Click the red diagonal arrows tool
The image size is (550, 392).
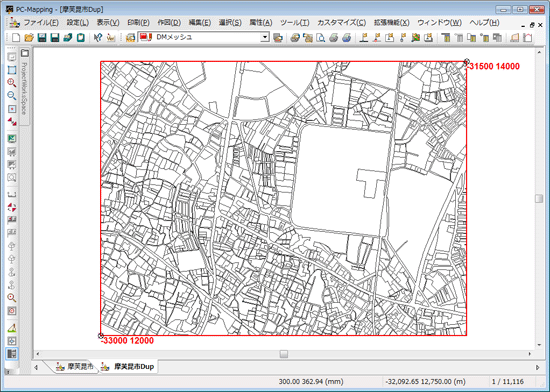point(12,122)
